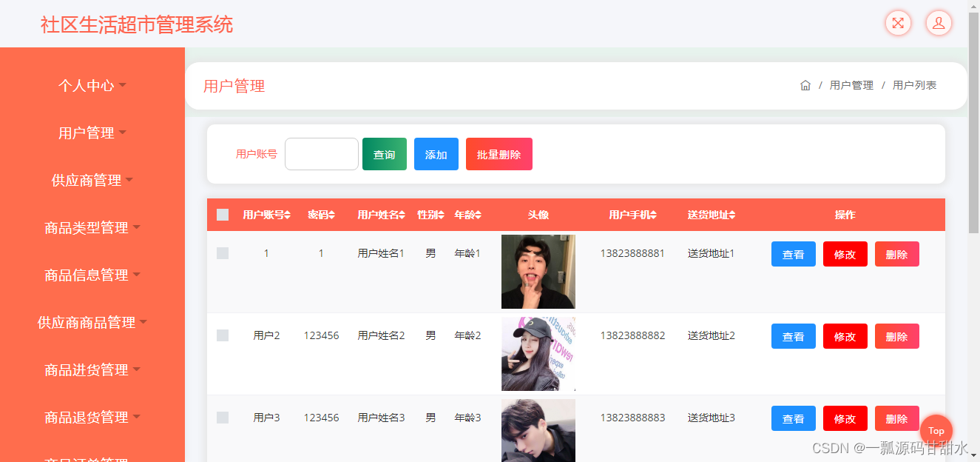
Task: View details of 用户2 with 查看
Action: point(794,336)
